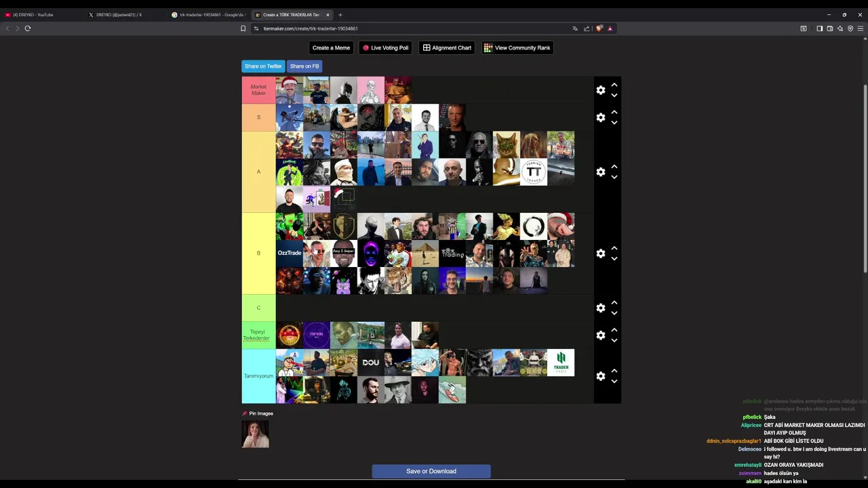This screenshot has height=488, width=868.
Task: Select Tanımıyorum cyan tier label
Action: coord(258,376)
